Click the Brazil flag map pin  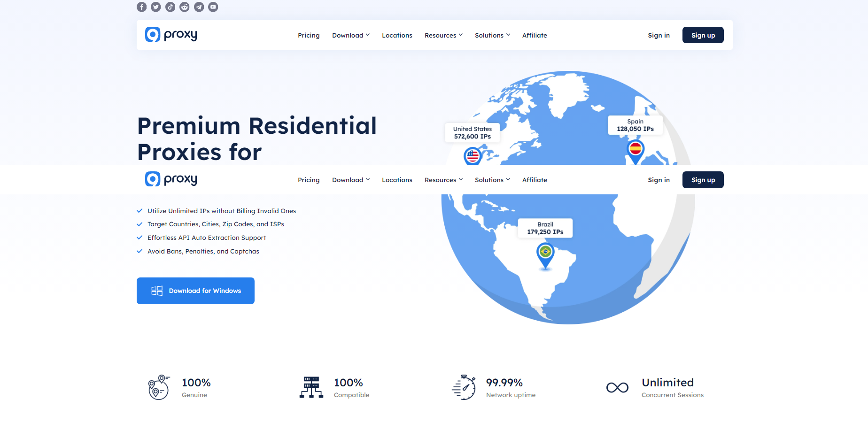point(545,253)
